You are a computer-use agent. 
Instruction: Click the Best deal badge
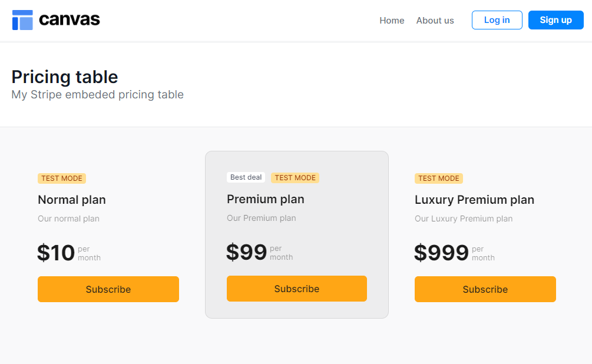246,177
